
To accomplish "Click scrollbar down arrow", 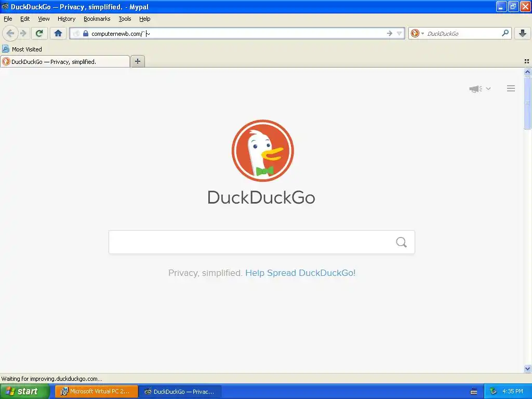I will [527, 368].
